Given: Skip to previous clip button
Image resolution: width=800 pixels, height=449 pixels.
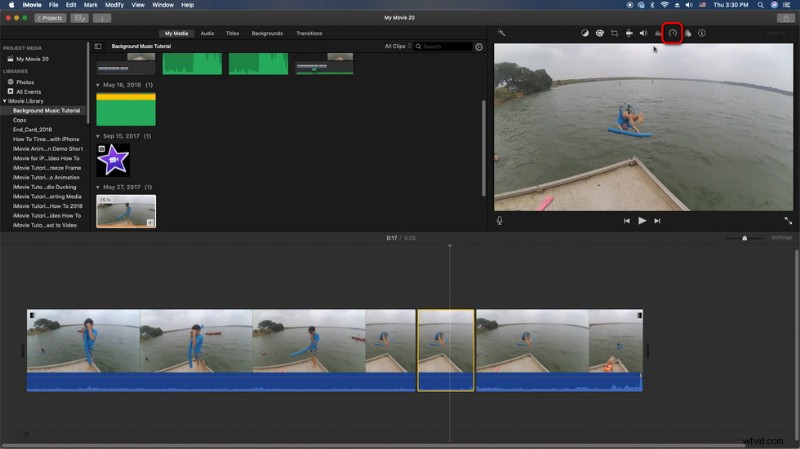Looking at the screenshot, I should coord(627,221).
